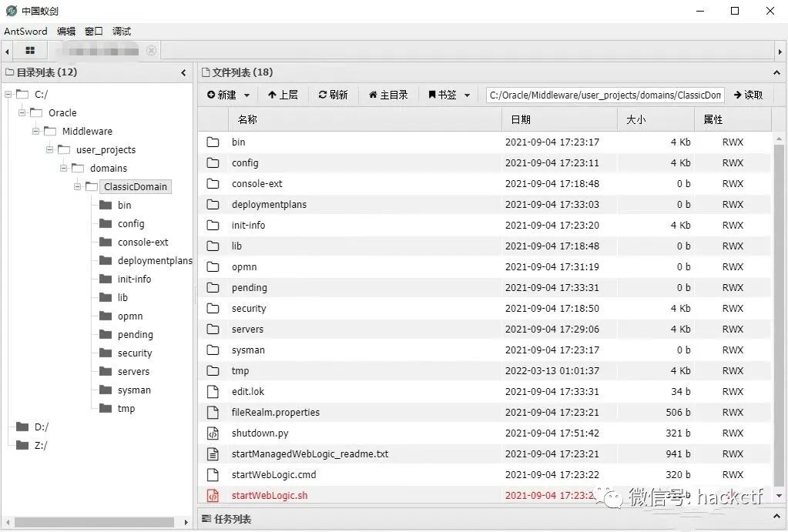Click pending folder icon in file list

pyautogui.click(x=213, y=287)
